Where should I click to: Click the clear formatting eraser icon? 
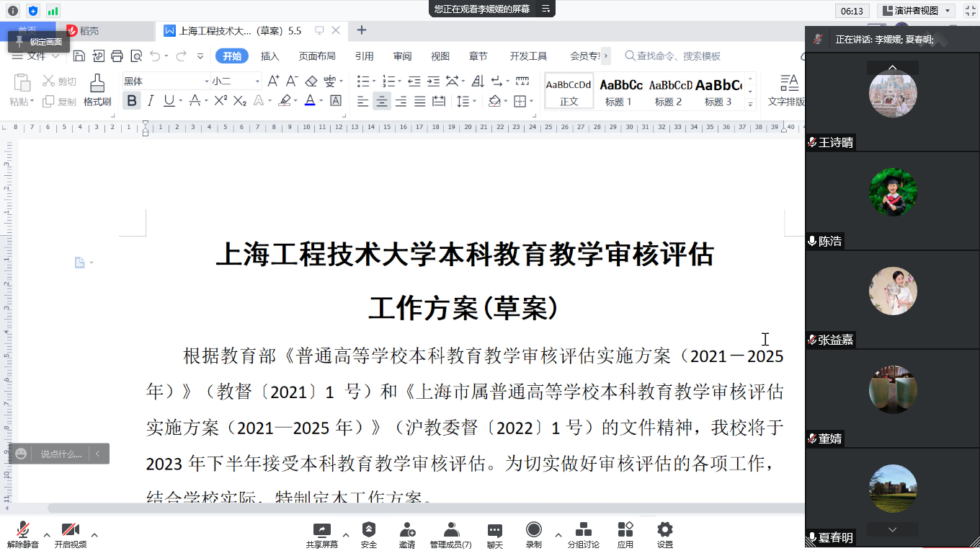coord(311,81)
